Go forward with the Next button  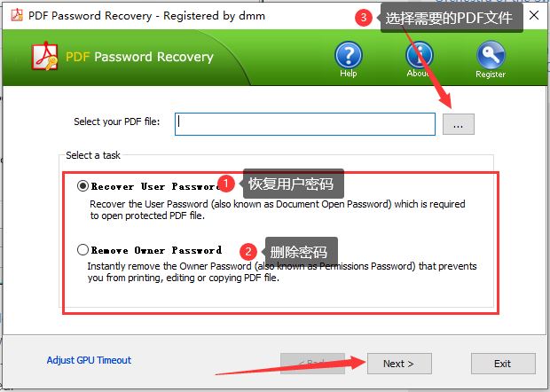point(399,364)
